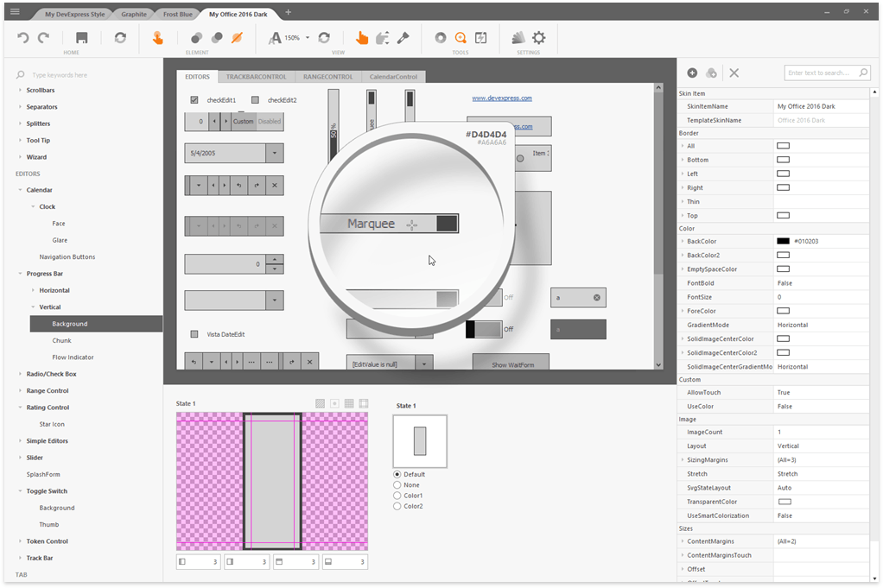Viewport: 883px width, 588px height.
Task: Switch to the Graphite skin tab
Action: (x=134, y=14)
